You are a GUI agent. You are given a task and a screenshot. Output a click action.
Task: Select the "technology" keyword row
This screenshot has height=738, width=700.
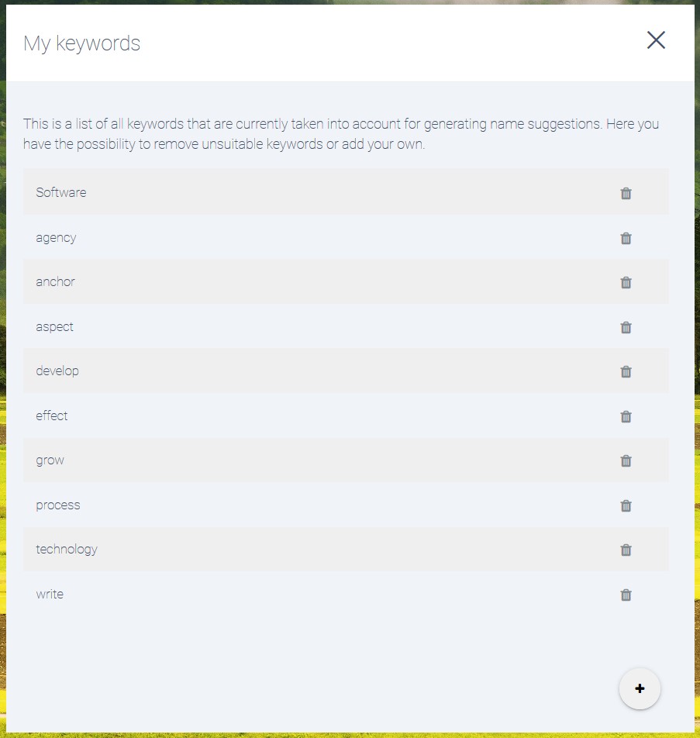coord(310,549)
